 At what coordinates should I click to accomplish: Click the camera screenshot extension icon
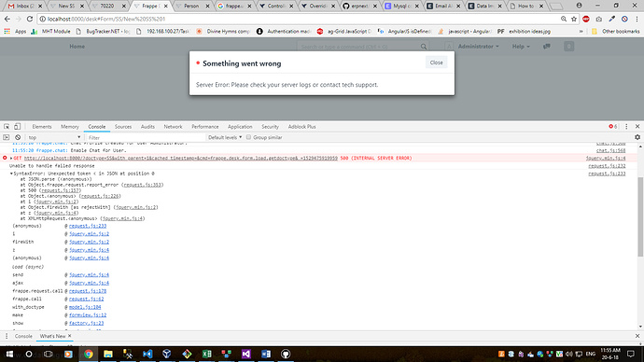coord(599,19)
